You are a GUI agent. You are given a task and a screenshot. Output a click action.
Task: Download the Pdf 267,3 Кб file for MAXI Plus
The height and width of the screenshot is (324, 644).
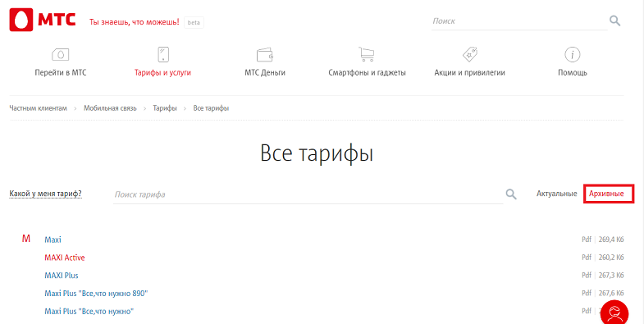coord(602,275)
